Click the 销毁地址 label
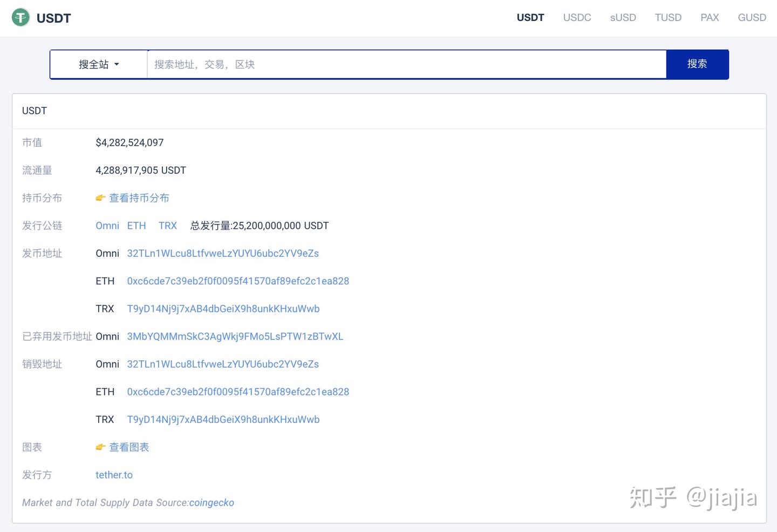 point(42,364)
